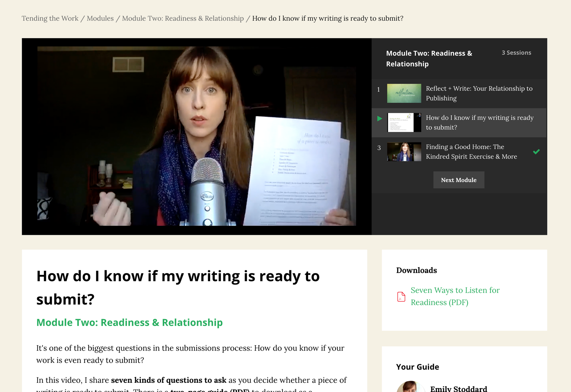Screen dimensions: 571x392
Task: Open Module Two: Readiness & Relationship breadcrumb
Action: pyautogui.click(x=183, y=18)
